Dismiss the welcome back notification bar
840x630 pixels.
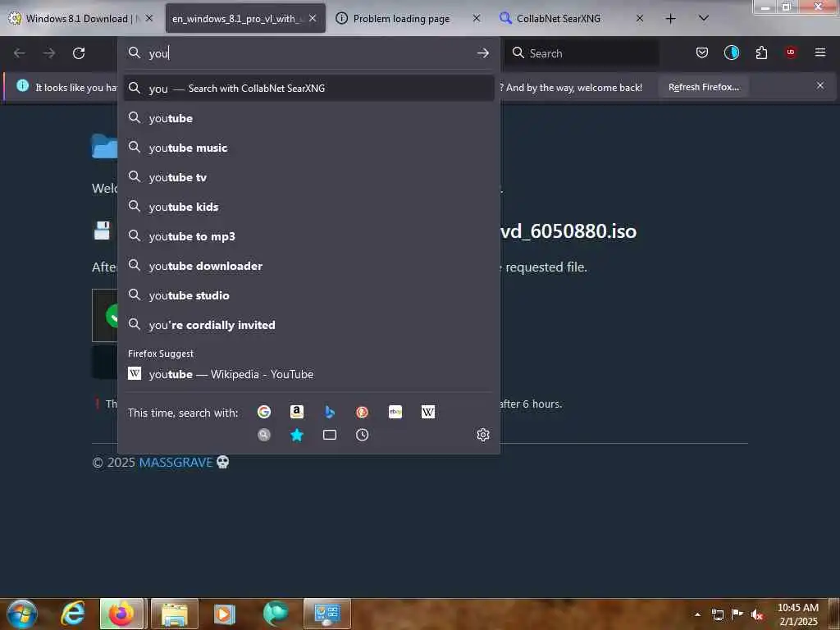[x=820, y=85]
